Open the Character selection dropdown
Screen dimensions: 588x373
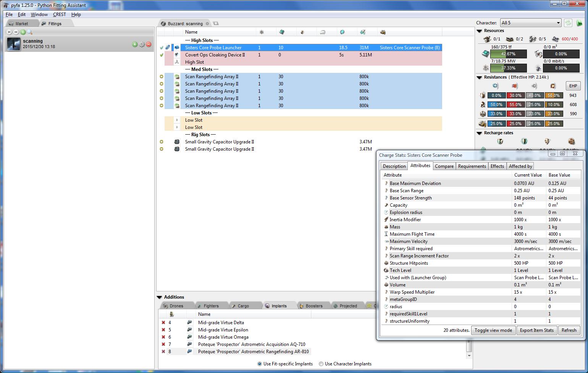(530, 23)
